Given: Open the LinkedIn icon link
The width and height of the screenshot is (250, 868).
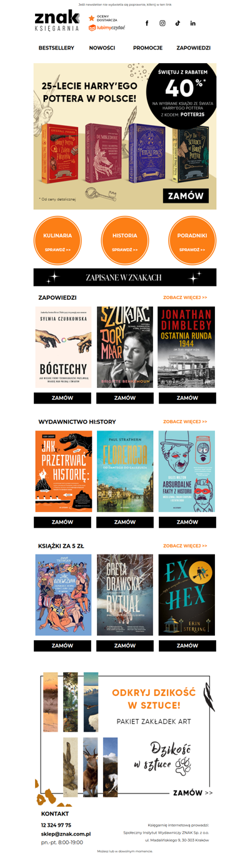Looking at the screenshot, I should (x=192, y=23).
